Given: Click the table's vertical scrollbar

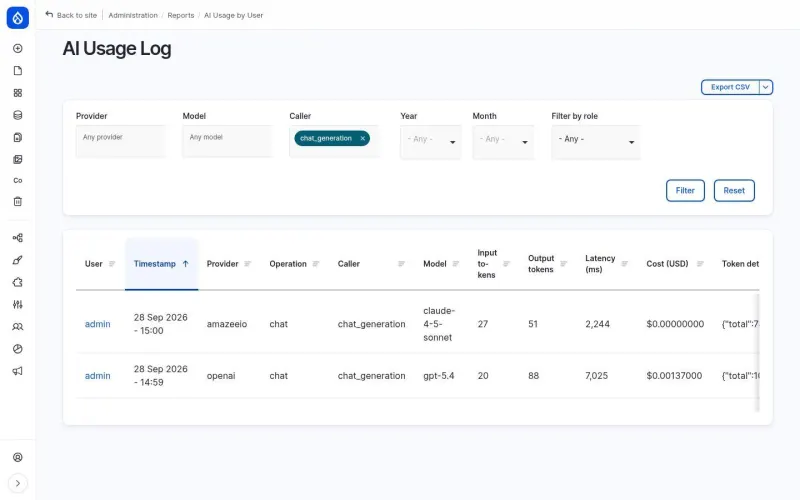Looking at the screenshot, I should (x=757, y=352).
